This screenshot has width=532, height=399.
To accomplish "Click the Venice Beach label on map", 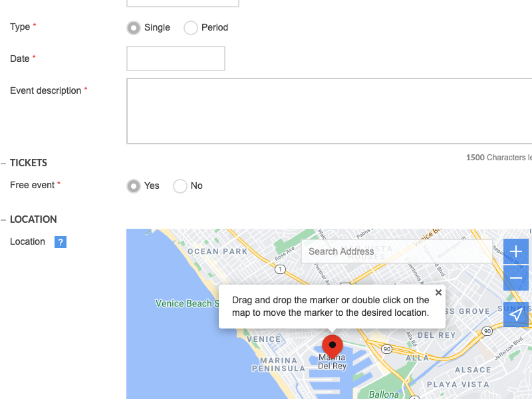I will [x=187, y=303].
